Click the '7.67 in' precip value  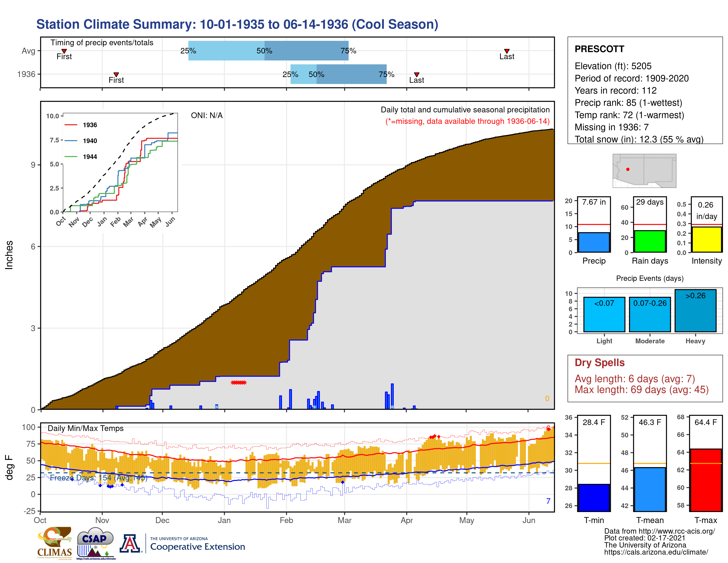coord(594,202)
